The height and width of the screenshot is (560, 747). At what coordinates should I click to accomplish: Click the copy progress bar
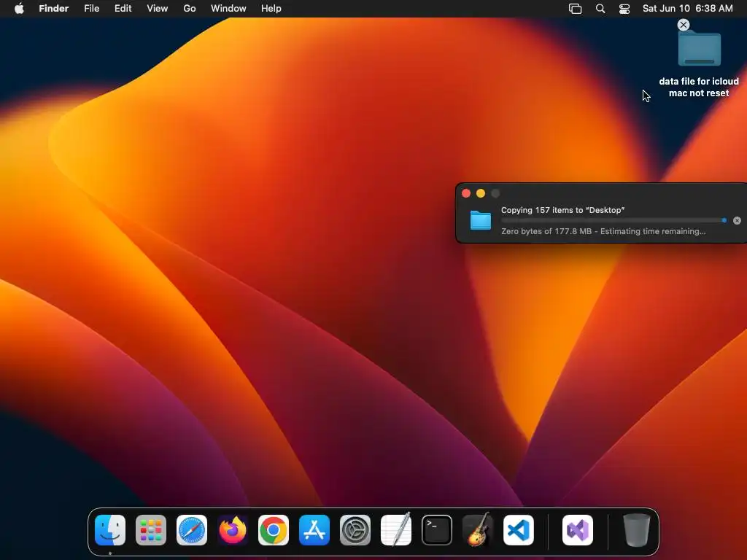tap(614, 220)
